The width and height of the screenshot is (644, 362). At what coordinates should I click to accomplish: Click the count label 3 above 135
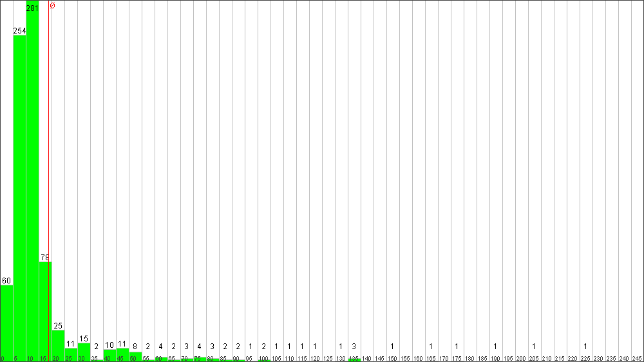(x=354, y=346)
